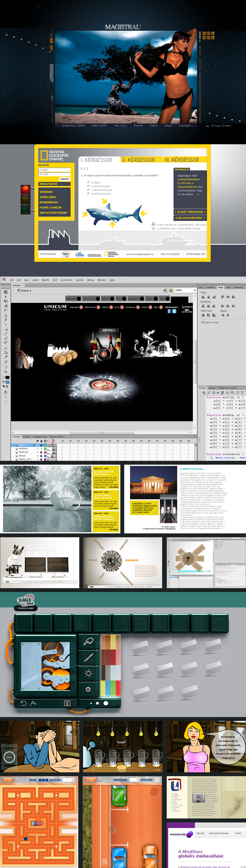This screenshot has height=868, width=246.
Task: Click the MEHET login button
Action: (65, 179)
